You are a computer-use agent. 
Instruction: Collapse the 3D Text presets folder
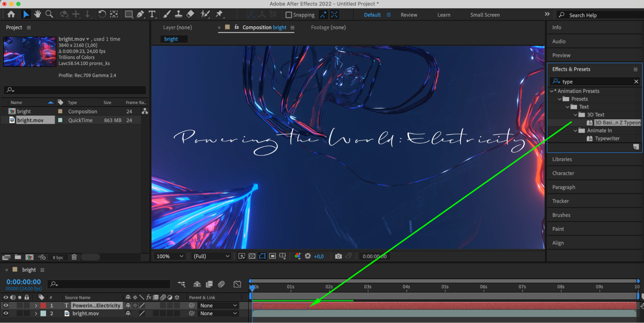point(575,115)
